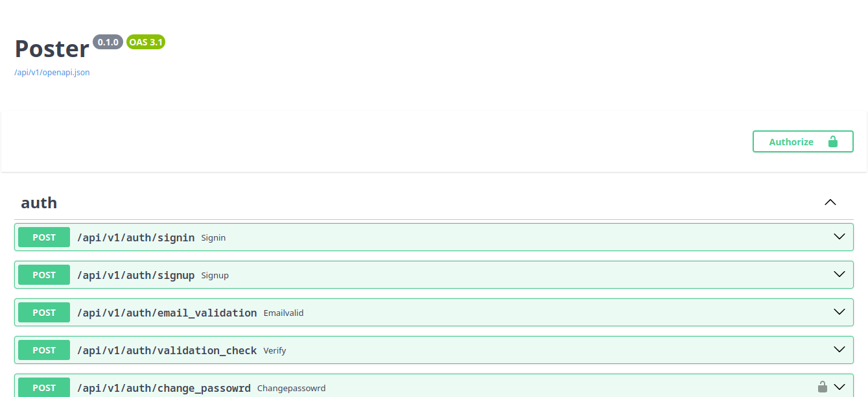Expand the change_passowrd endpoint arrow

[x=839, y=387]
